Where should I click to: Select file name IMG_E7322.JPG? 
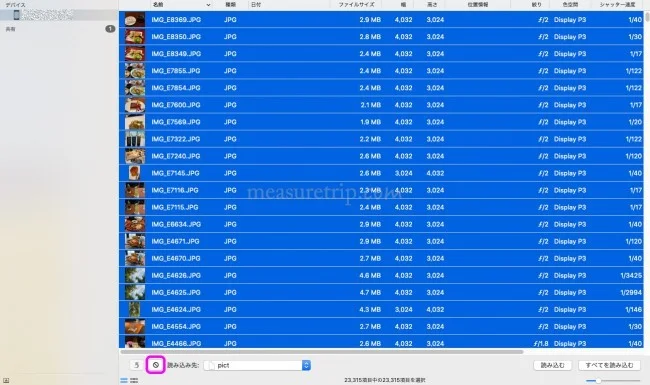tap(176, 139)
